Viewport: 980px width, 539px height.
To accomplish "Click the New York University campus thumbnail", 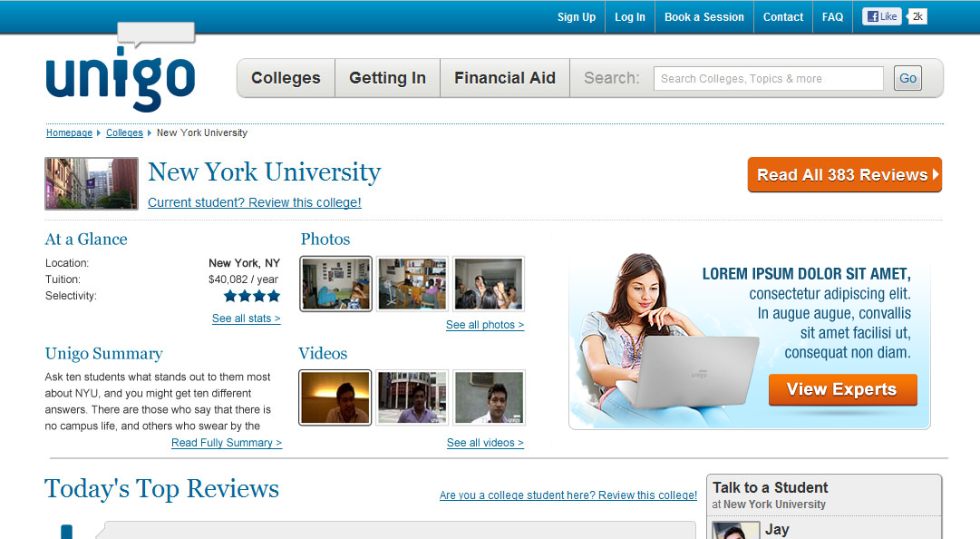I will [92, 183].
